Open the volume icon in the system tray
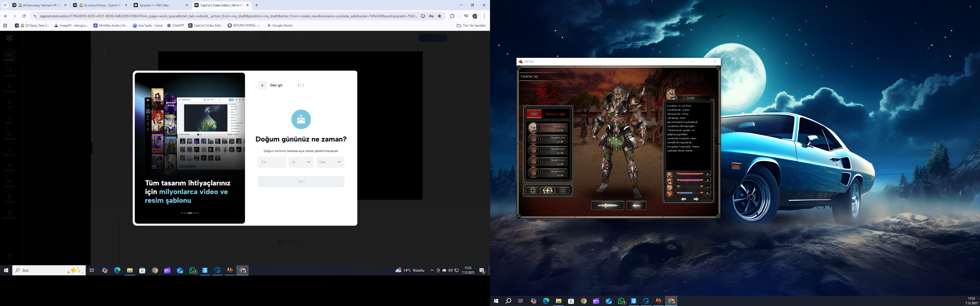This screenshot has height=306, width=980. tap(450, 271)
